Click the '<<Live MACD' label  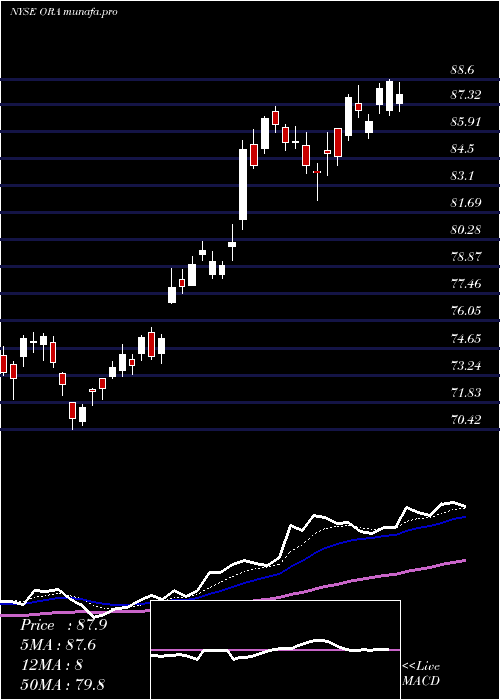421,674
